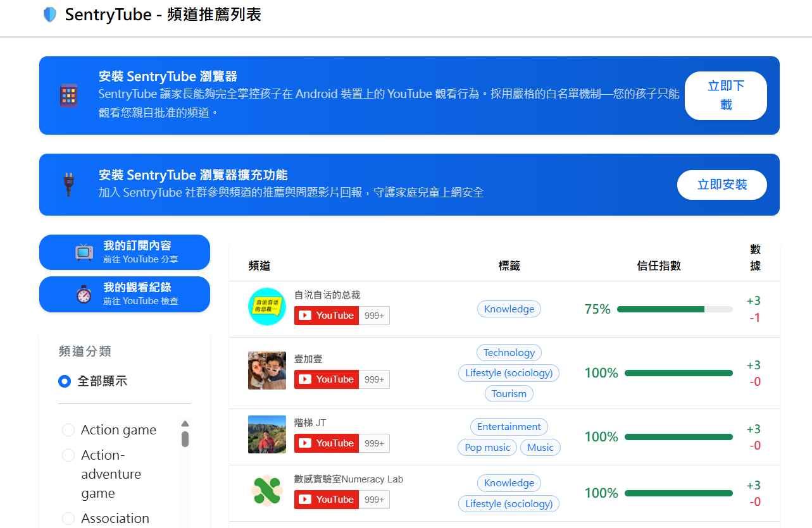Select the 全部顯示 radio option
The width and height of the screenshot is (812, 528).
coord(64,381)
